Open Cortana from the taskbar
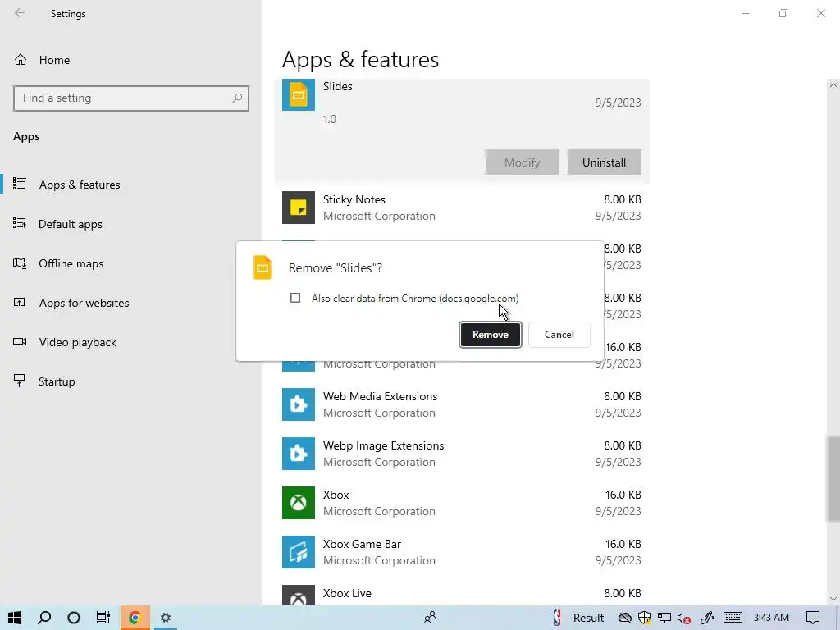Image resolution: width=840 pixels, height=630 pixels. point(74,618)
